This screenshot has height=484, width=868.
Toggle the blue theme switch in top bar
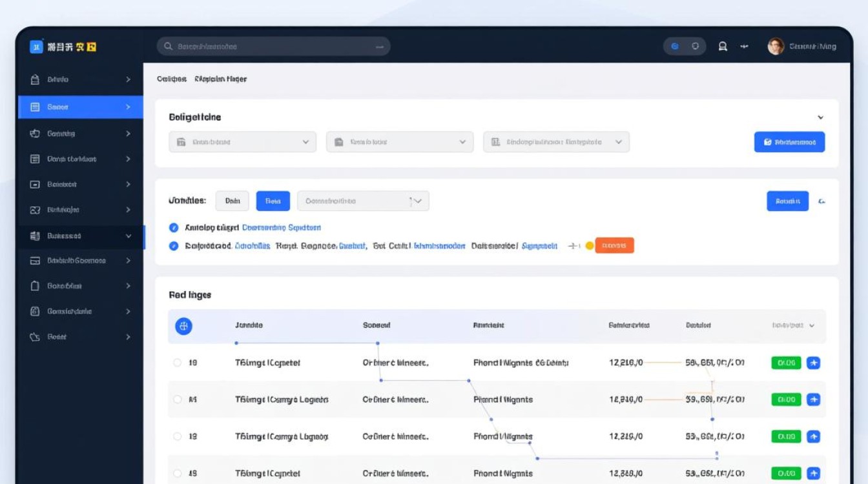tap(675, 46)
